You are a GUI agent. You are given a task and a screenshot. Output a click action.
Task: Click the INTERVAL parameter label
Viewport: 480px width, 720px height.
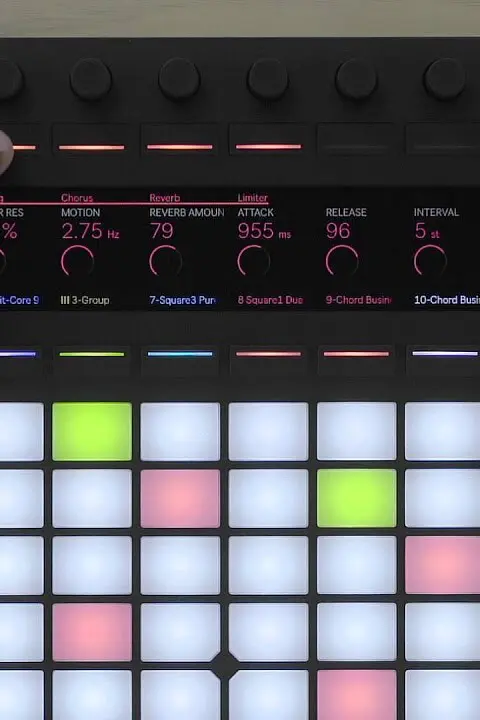[436, 213]
